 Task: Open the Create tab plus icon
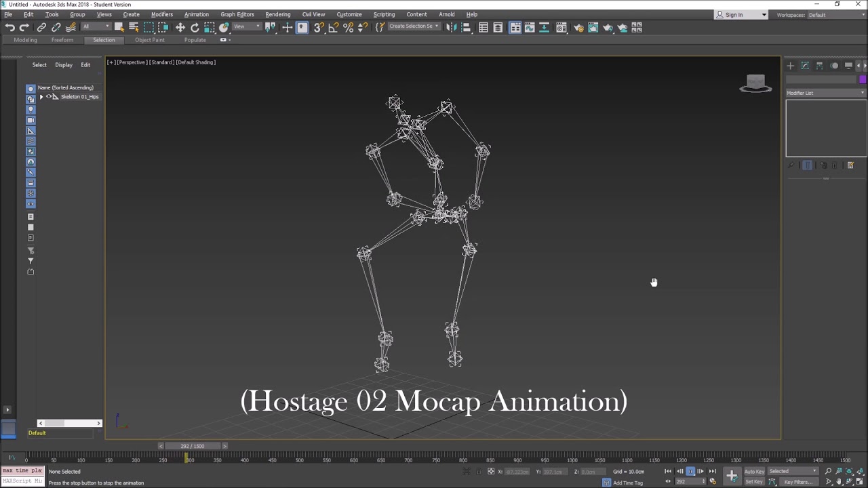790,66
